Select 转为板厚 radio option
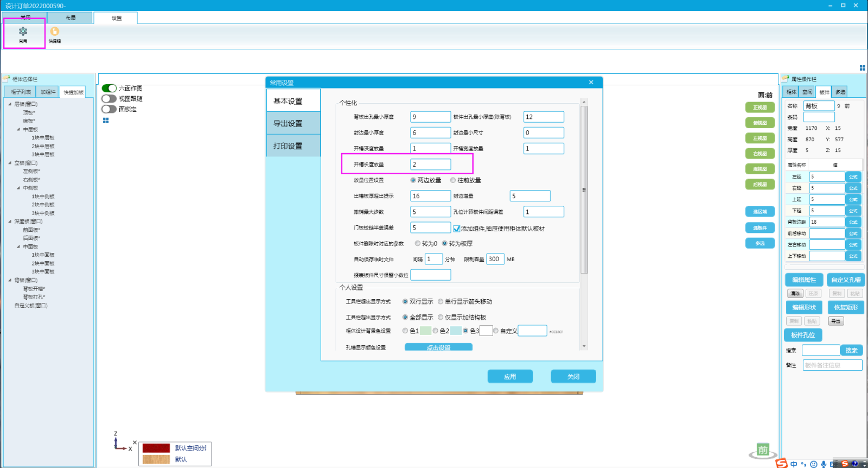This screenshot has height=468, width=868. click(445, 244)
